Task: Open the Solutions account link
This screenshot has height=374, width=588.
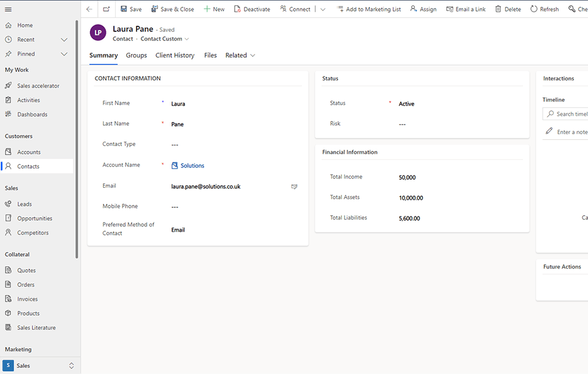Action: point(192,166)
